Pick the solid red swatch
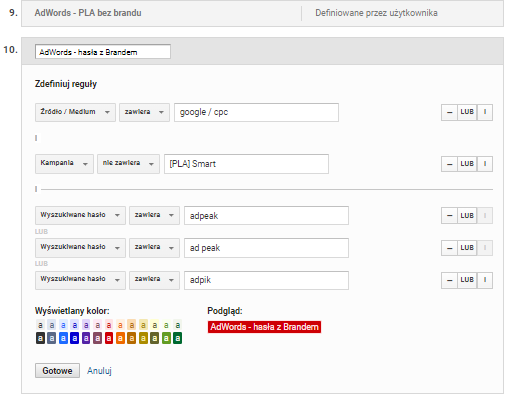This screenshot has width=511, height=397. 109,339
